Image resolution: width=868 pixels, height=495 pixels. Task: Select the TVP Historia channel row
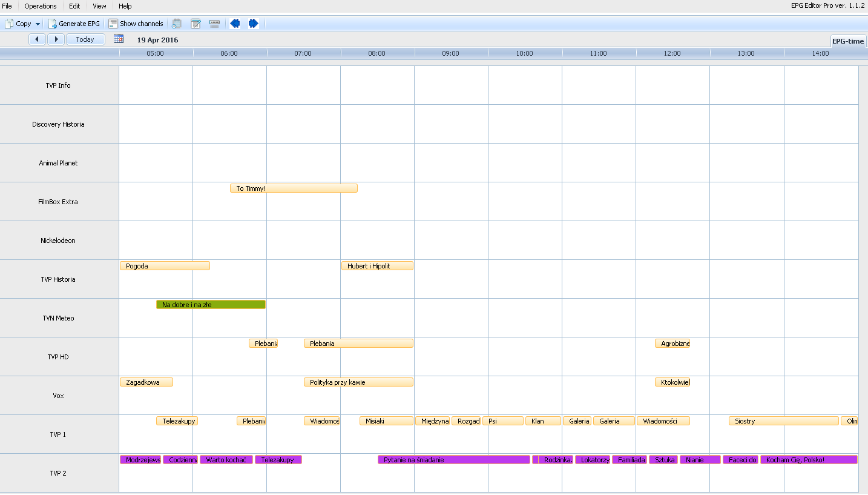[59, 279]
